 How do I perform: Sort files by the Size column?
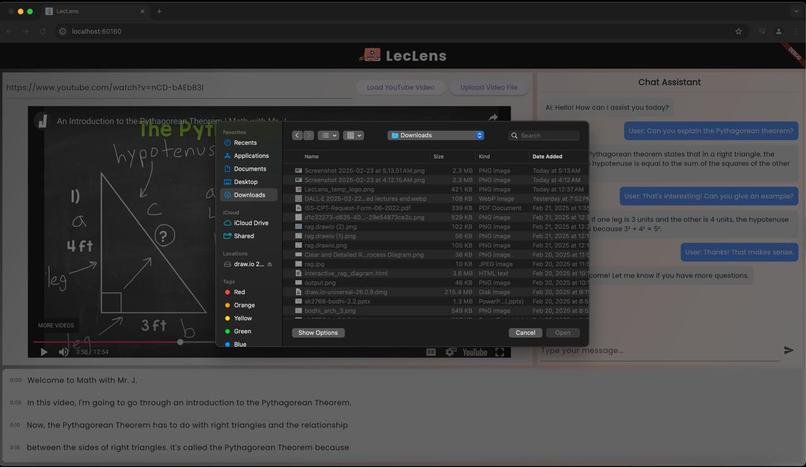[x=438, y=157]
